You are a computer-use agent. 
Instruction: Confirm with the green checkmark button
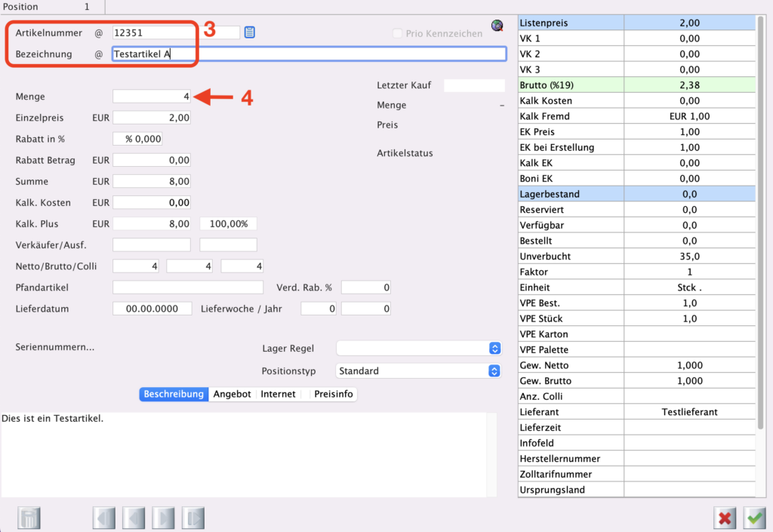point(754,518)
